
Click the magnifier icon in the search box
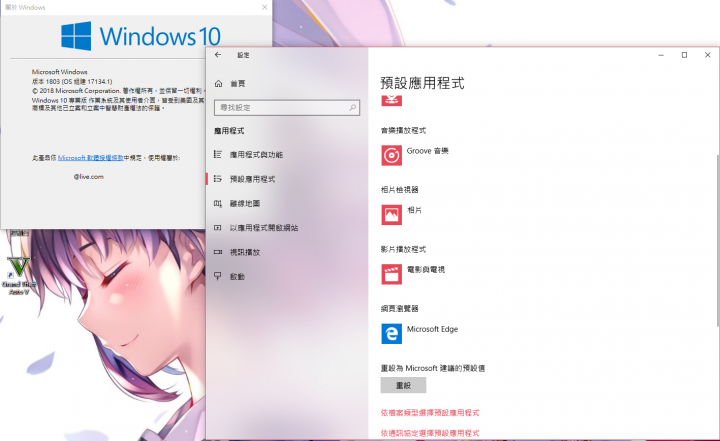(x=352, y=107)
